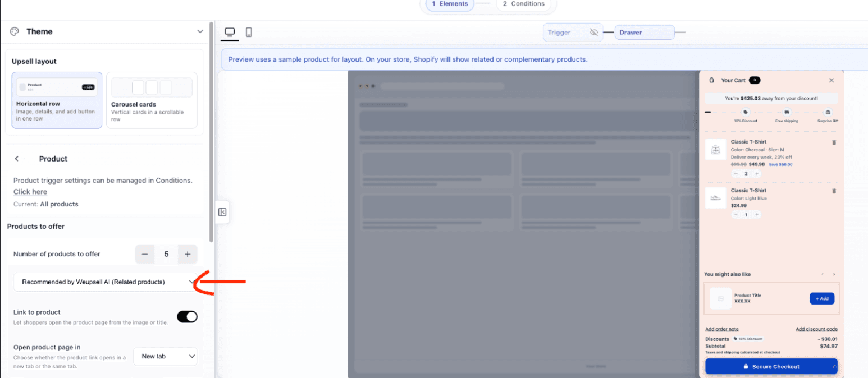The width and height of the screenshot is (868, 378).
Task: Delete the Light Blue Classic T-Shirt
Action: tap(834, 191)
